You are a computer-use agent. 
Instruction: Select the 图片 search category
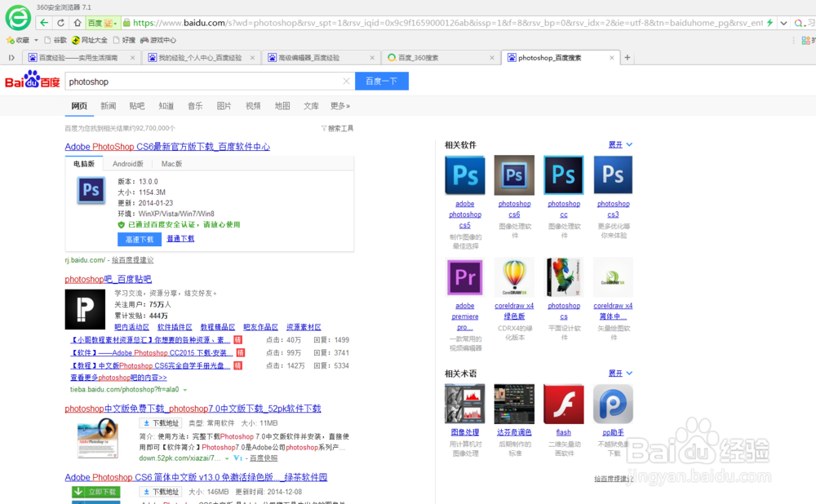(224, 106)
